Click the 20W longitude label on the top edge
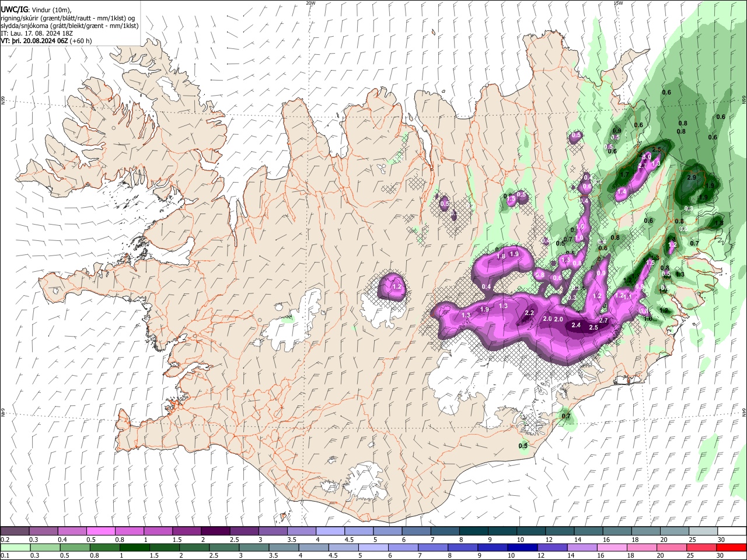Screen dimensions: 747x560 click(310, 3)
